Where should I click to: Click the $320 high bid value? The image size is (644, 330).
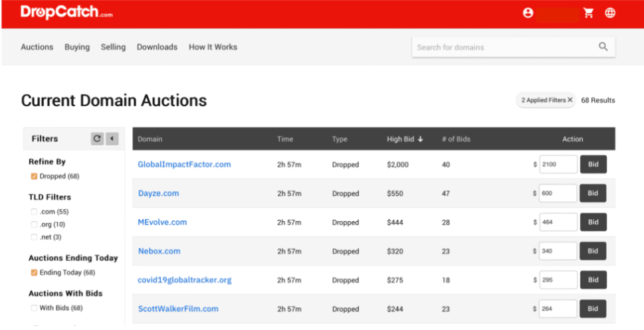coord(395,251)
